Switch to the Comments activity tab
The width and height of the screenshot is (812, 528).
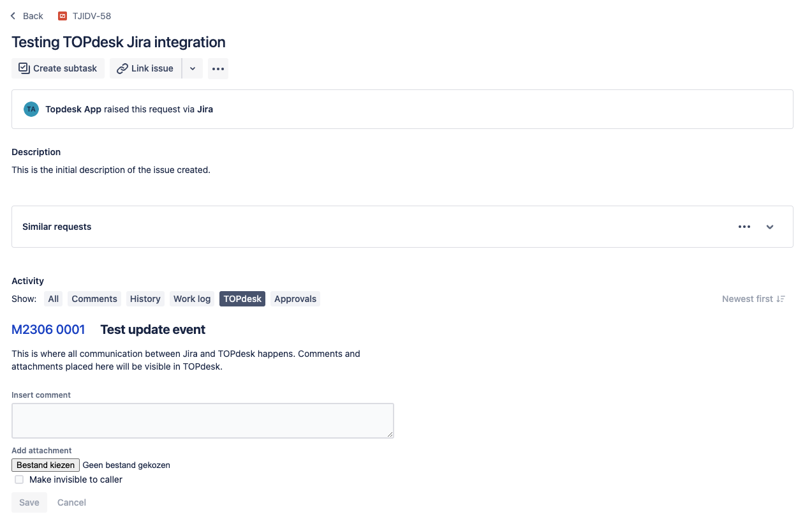click(94, 299)
